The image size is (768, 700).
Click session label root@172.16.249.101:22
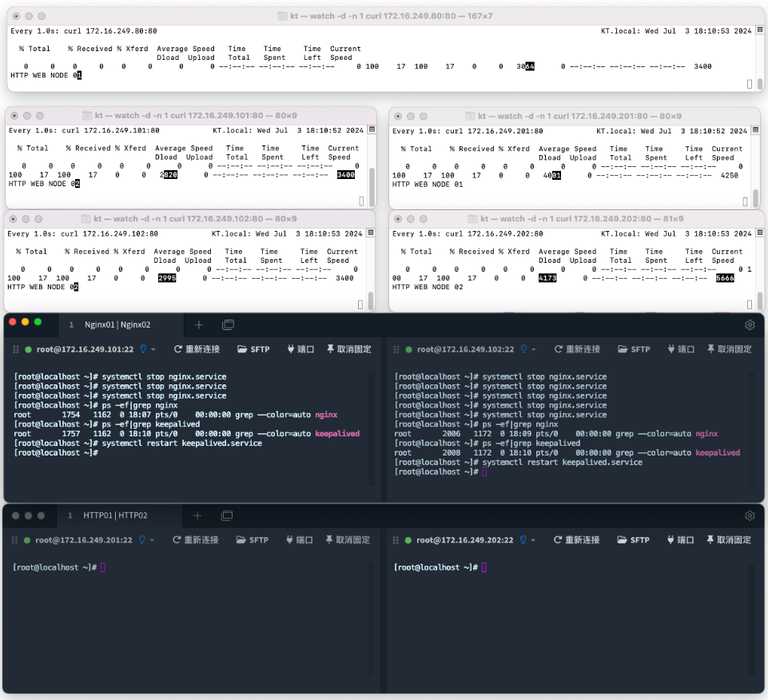tap(85, 349)
